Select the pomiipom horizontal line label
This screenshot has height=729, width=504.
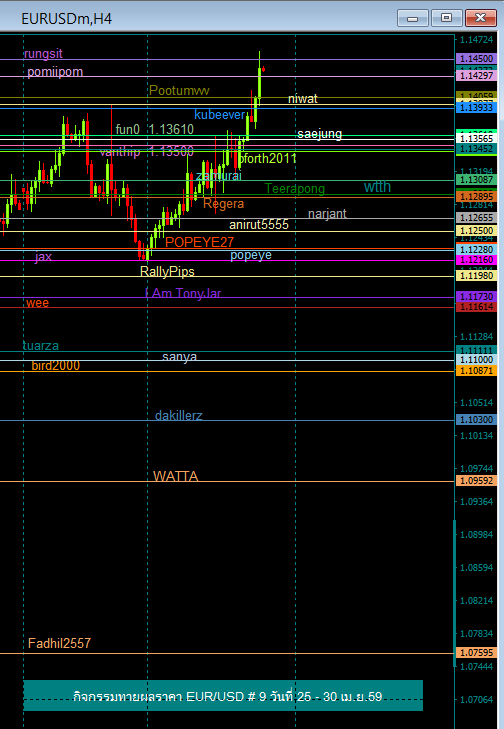(55, 72)
